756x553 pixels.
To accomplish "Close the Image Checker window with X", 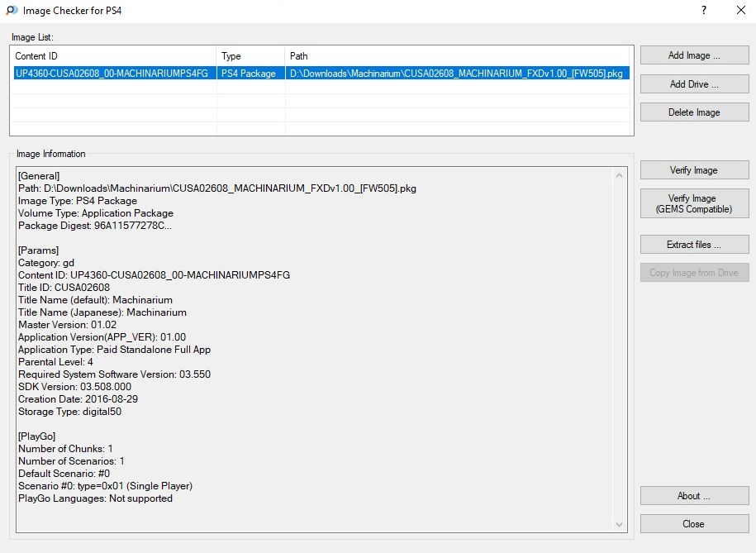I will pyautogui.click(x=741, y=10).
